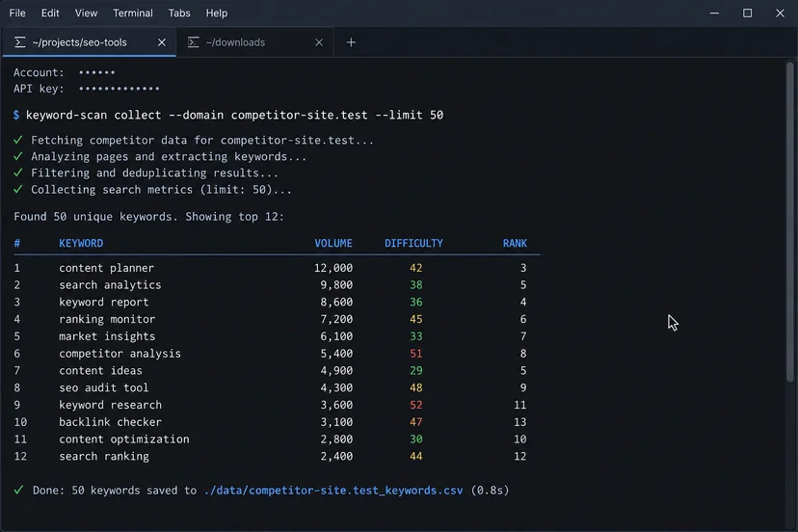Click the terminal icon on seo-tools tab

click(20, 42)
